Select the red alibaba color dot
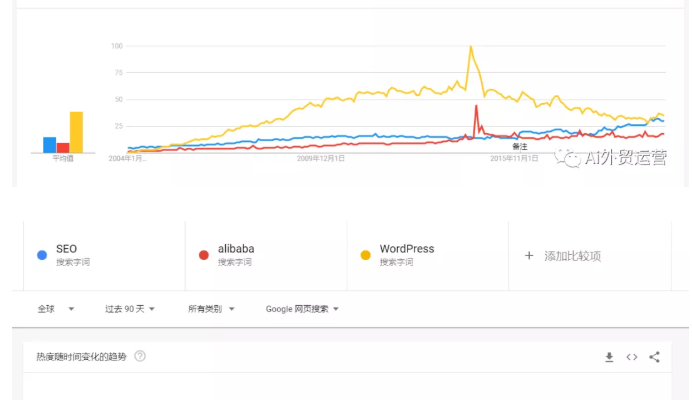 pyautogui.click(x=203, y=255)
